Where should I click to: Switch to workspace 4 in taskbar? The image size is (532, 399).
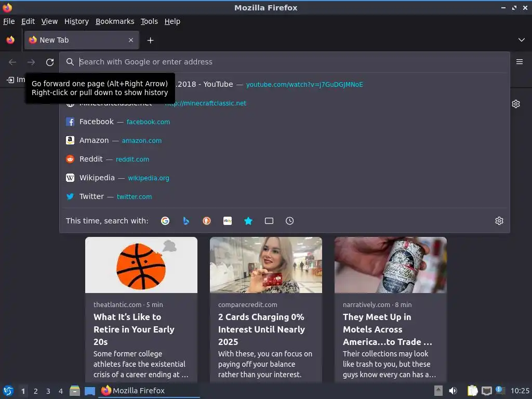pos(61,391)
